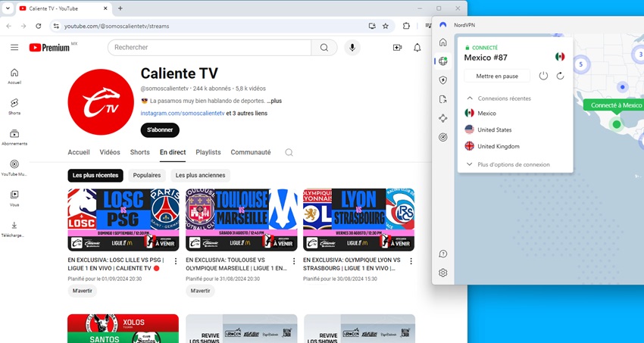The image size is (644, 343).
Task: Expand Plus d'options de connexion
Action: [x=509, y=164]
